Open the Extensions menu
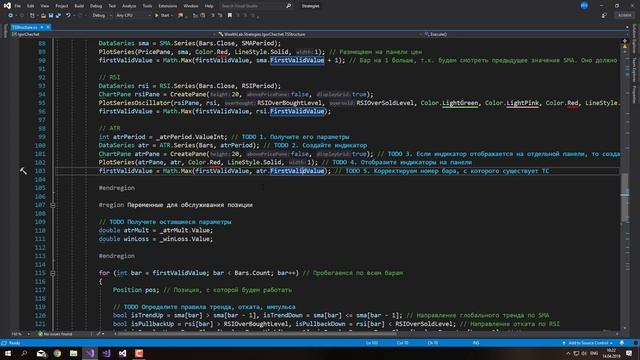 (168, 6)
